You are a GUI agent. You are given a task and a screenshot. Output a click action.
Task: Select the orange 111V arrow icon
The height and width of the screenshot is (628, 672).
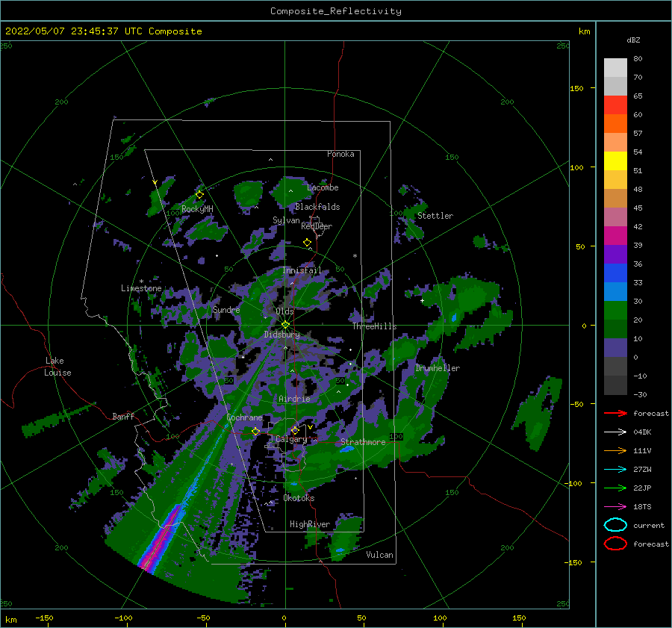pos(615,450)
